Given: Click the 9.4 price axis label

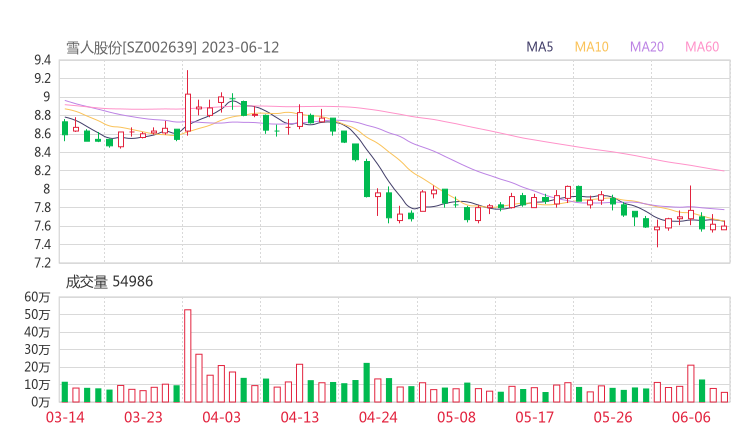Looking at the screenshot, I should pos(42,60).
